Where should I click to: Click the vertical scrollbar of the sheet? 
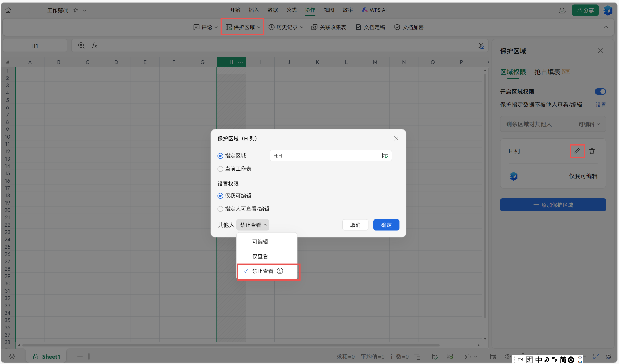pyautogui.click(x=485, y=196)
